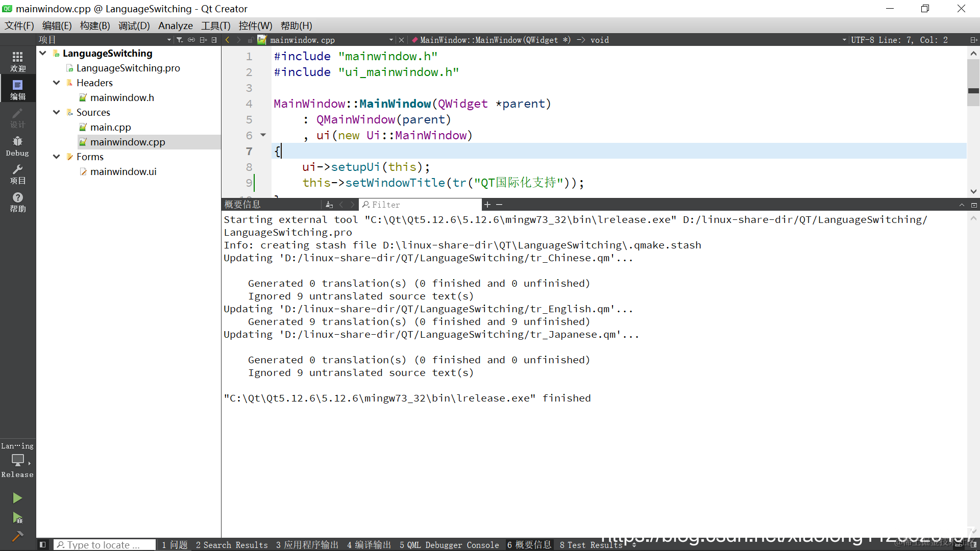Close the mainwindow.cpp document

pyautogui.click(x=402, y=40)
